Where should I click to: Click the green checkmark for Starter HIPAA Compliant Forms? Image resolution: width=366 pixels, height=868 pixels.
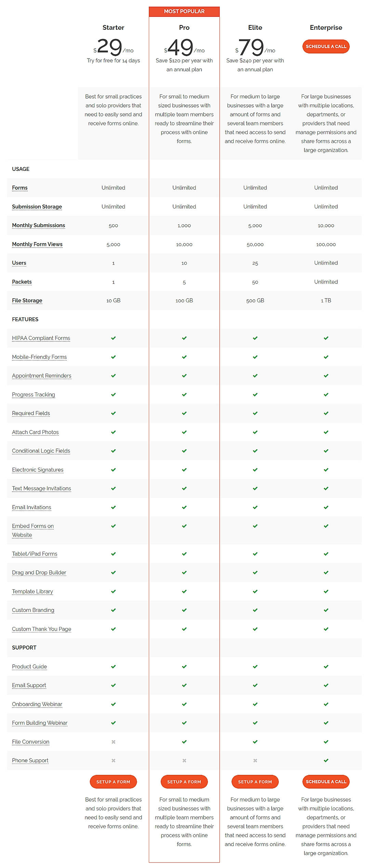click(x=113, y=338)
